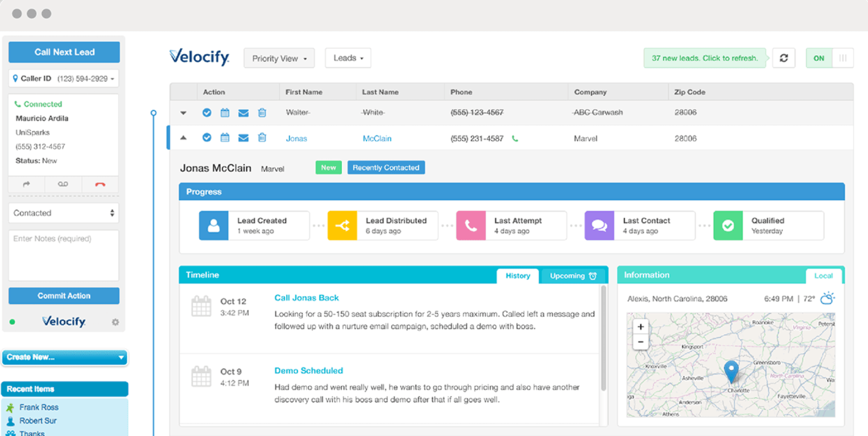Click green New badge
The image size is (868, 436).
329,168
